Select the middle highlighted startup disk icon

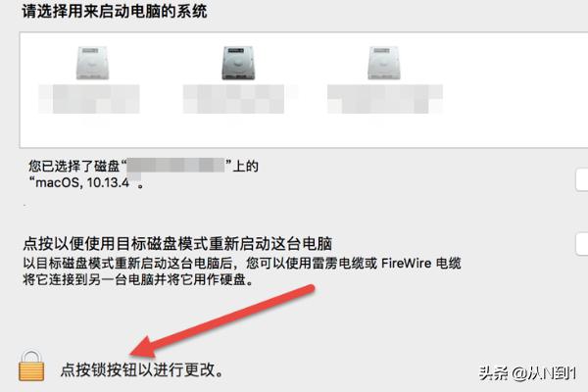point(238,63)
